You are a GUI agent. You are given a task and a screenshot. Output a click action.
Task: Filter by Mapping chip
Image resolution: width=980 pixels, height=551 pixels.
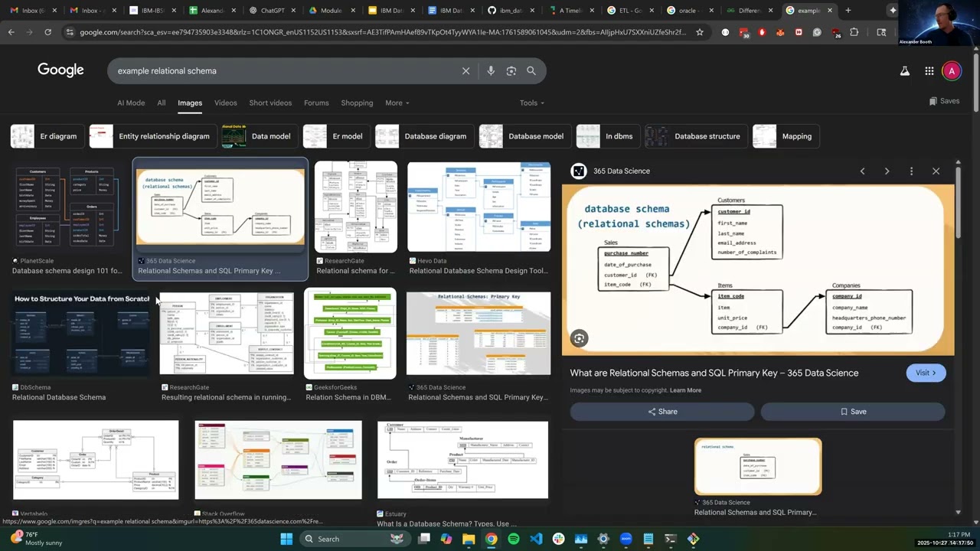coord(786,136)
